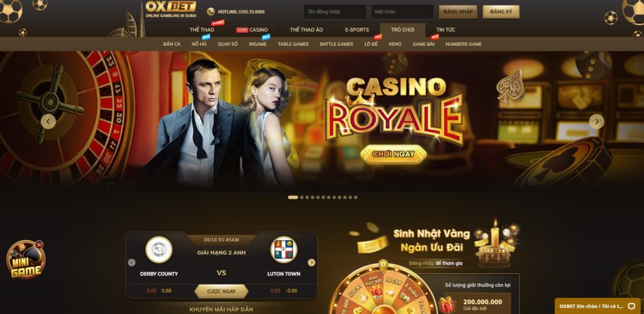Click the OXBET logo
Image resolution: width=644 pixels, height=314 pixels.
171,9
